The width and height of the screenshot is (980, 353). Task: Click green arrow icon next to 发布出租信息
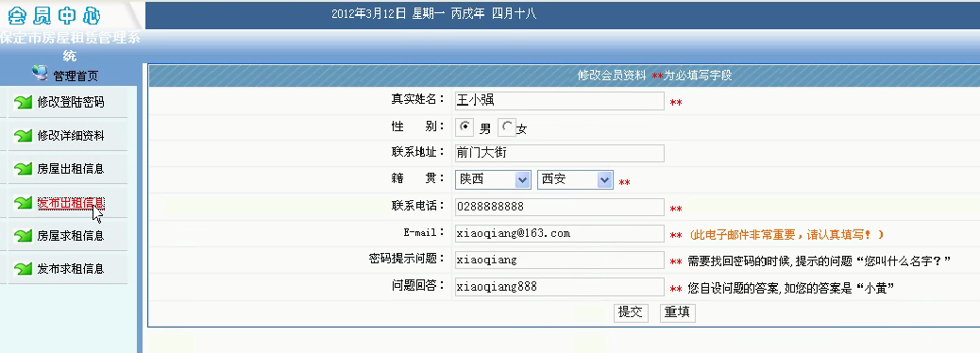(23, 202)
